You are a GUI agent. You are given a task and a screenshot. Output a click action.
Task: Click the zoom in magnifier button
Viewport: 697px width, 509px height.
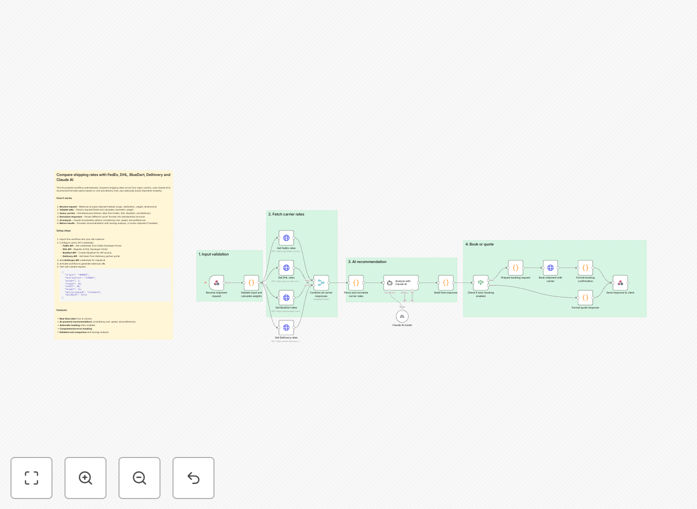coord(85,478)
